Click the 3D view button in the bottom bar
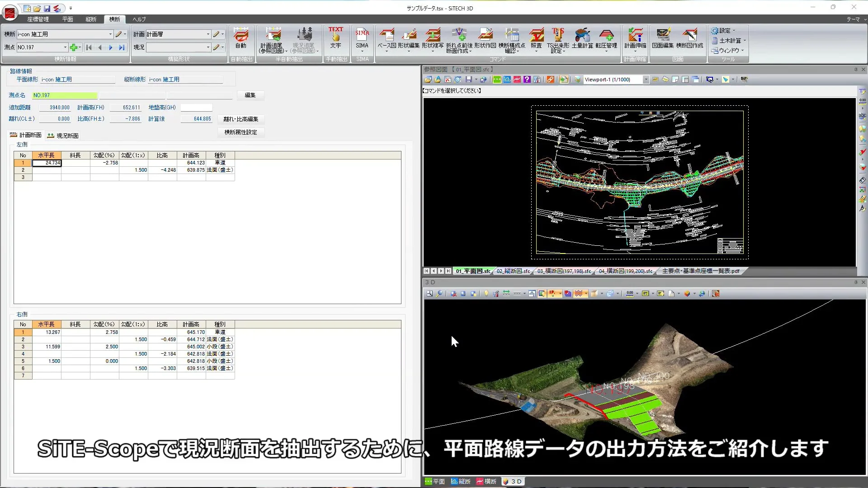 tap(513, 482)
